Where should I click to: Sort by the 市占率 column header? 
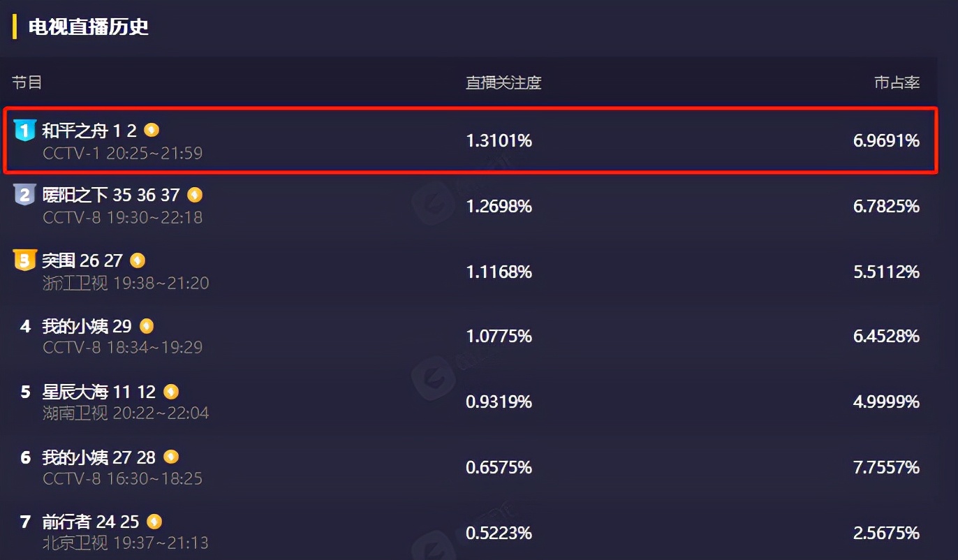[x=897, y=83]
